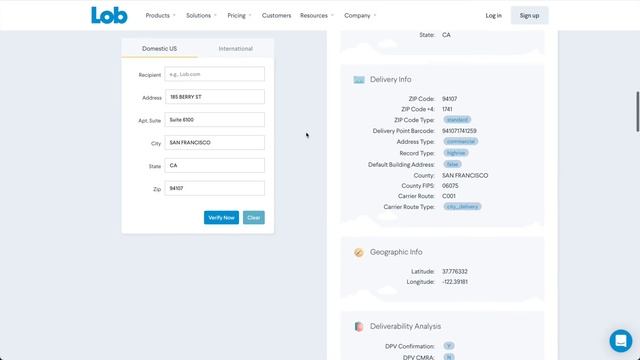Click the County value SAN FRANCISCO

pos(465,176)
